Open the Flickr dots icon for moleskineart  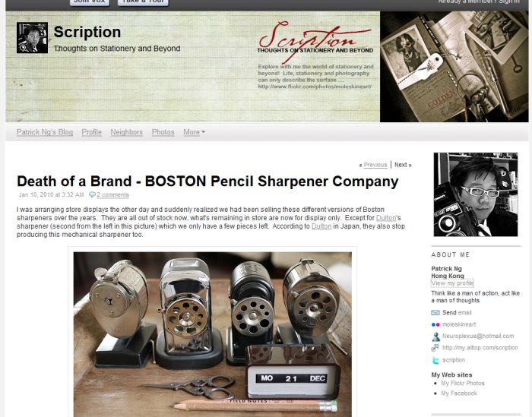(x=435, y=324)
